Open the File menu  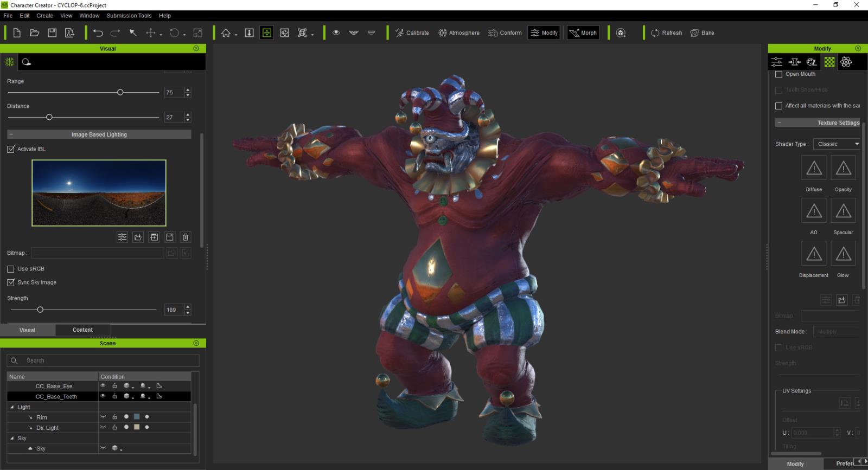click(8, 16)
